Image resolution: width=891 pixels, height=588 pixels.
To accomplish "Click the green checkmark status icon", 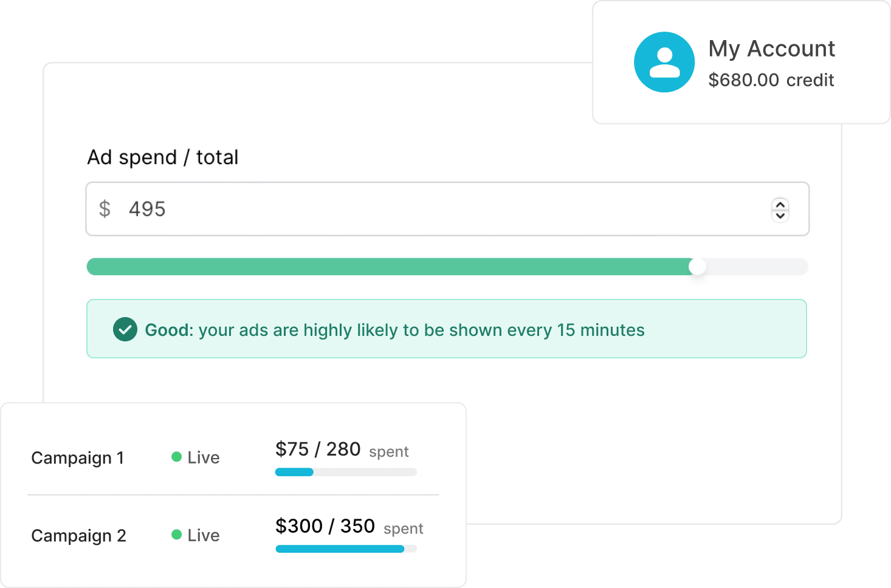I will [x=125, y=329].
